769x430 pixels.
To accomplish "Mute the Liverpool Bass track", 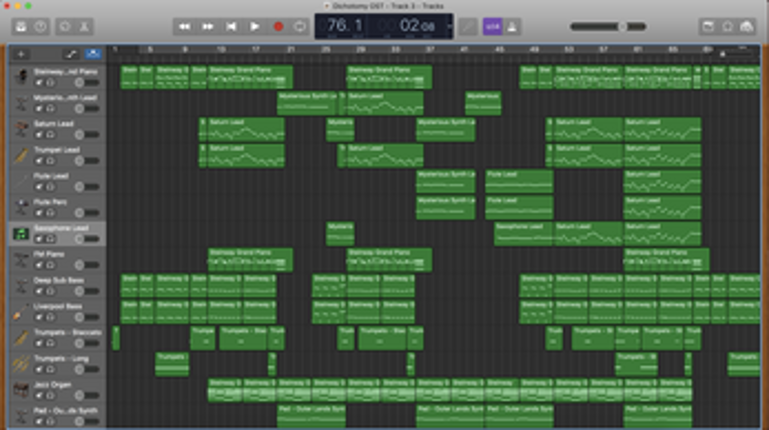I will pyautogui.click(x=39, y=317).
